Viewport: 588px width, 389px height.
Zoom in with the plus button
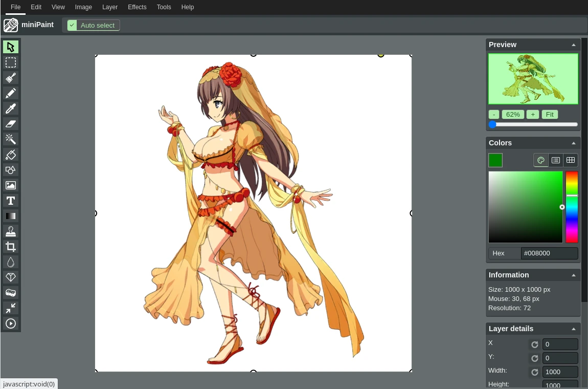point(532,115)
